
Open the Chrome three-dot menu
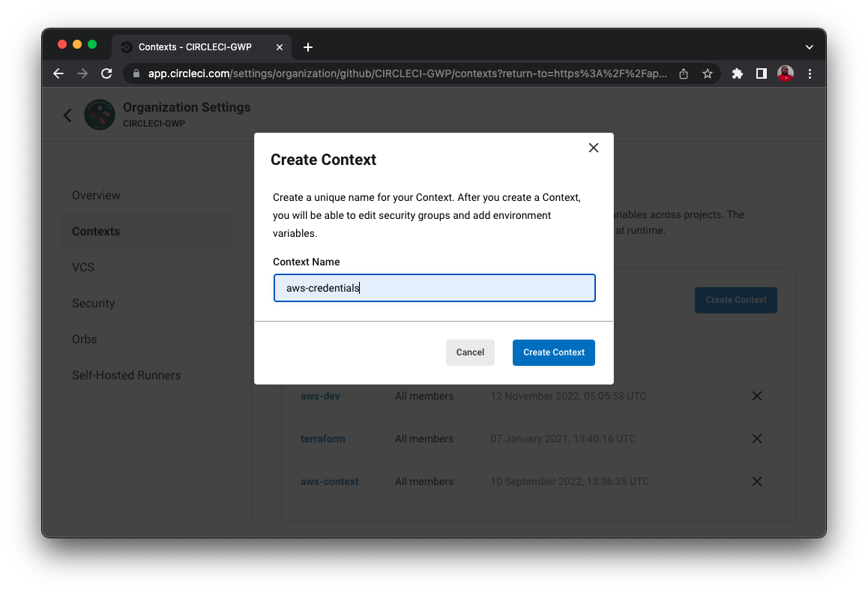810,73
